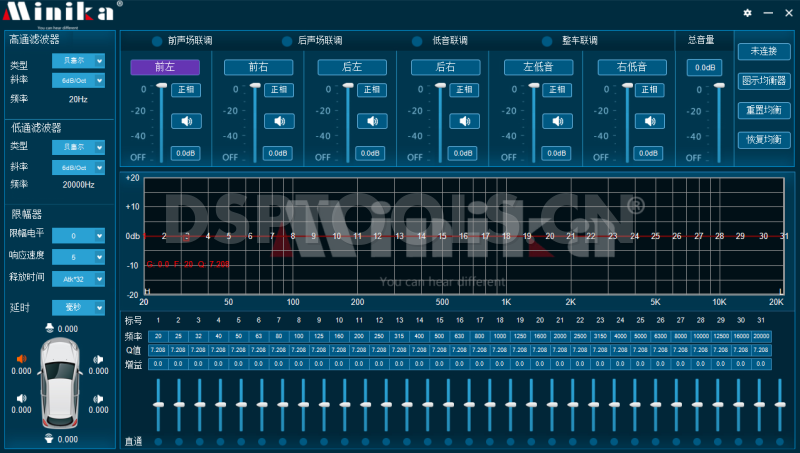Select the rear-left speaker icon by car
Viewport: 800px width, 453px height.
click(x=21, y=398)
